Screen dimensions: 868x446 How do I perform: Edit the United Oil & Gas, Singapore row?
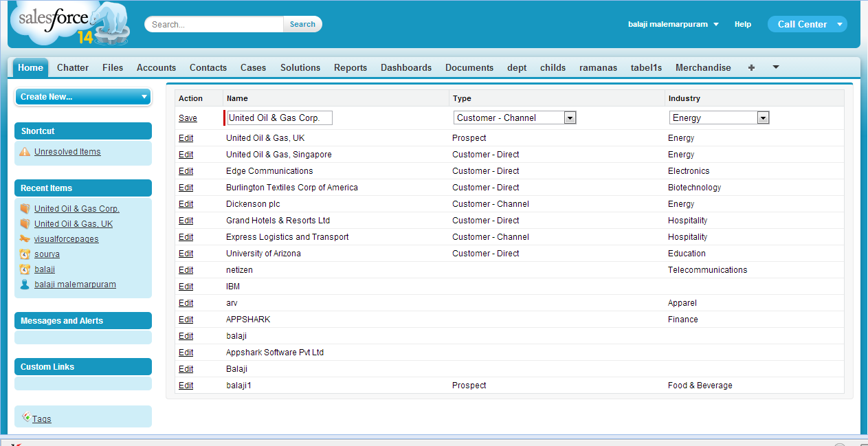[186, 155]
